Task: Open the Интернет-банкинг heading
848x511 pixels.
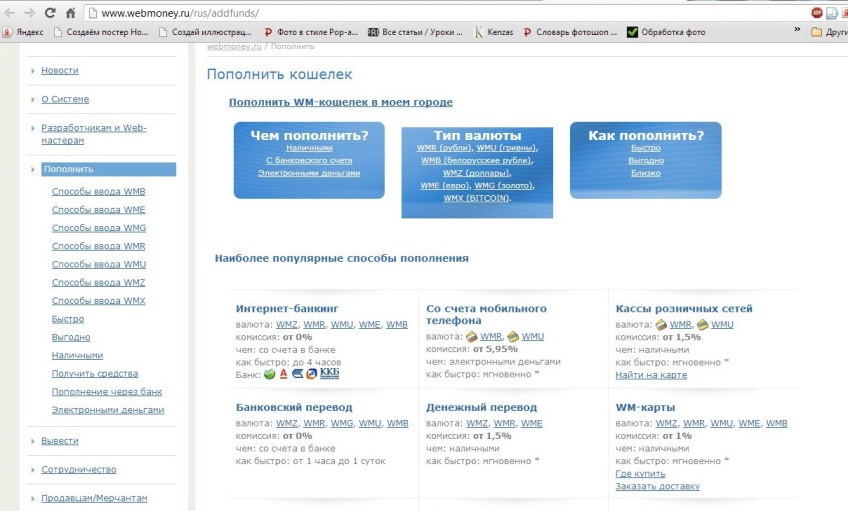Action: pos(287,309)
